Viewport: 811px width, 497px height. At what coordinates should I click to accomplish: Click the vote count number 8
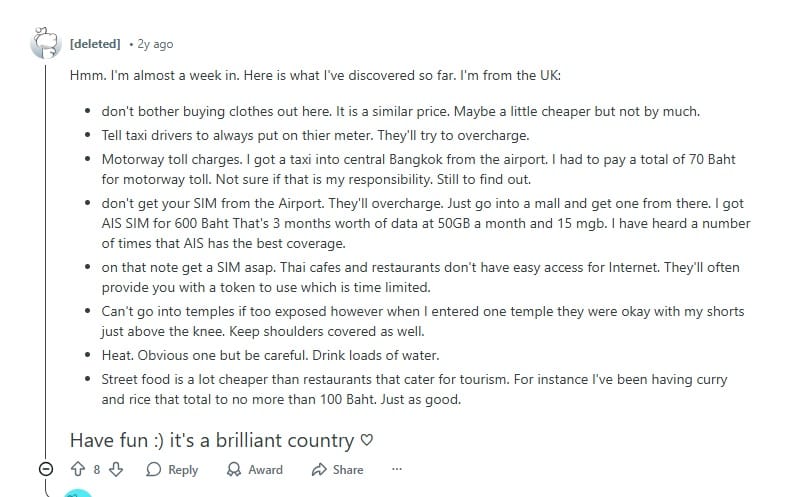[x=97, y=469]
